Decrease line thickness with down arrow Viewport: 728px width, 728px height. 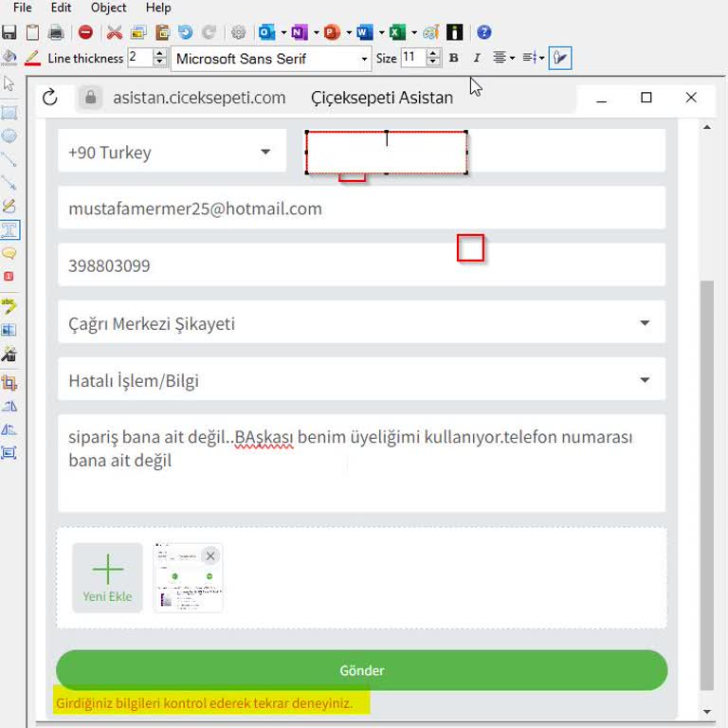point(159,63)
